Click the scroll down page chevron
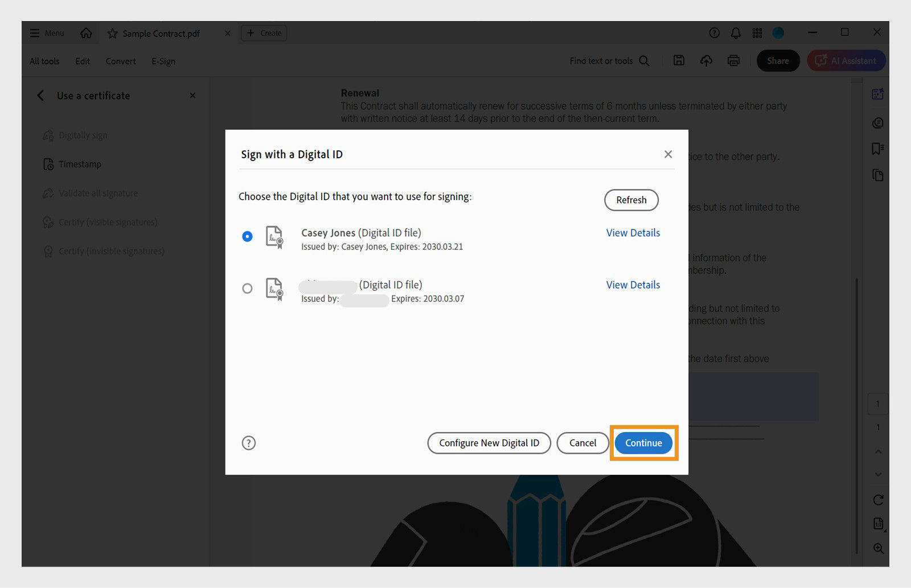The image size is (911, 588). coord(877,474)
